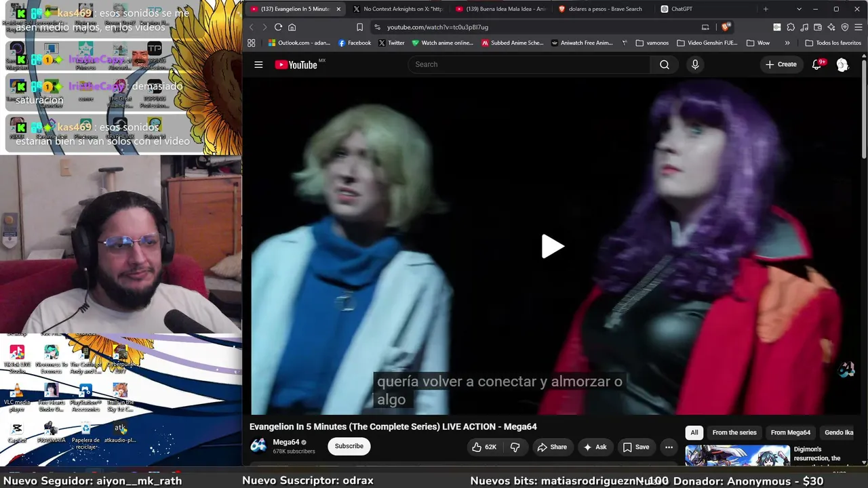Open Brave Shields icon
The width and height of the screenshot is (868, 488).
(726, 27)
